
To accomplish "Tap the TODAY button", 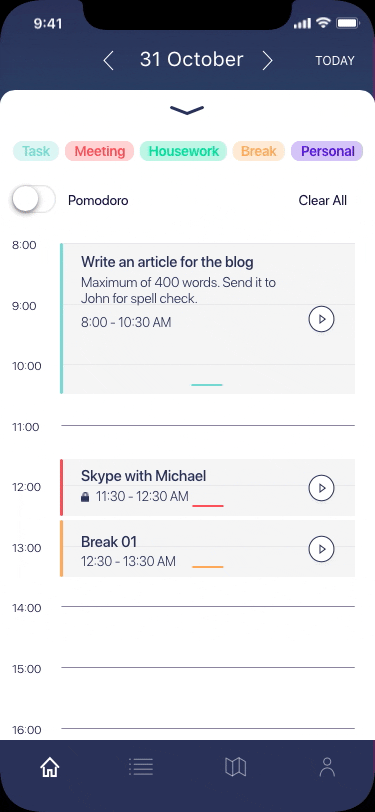I will tap(335, 61).
